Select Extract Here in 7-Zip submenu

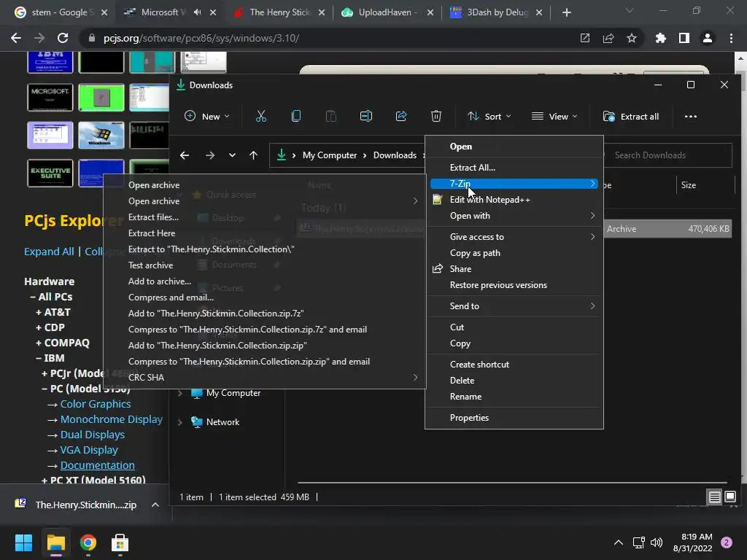click(264, 233)
